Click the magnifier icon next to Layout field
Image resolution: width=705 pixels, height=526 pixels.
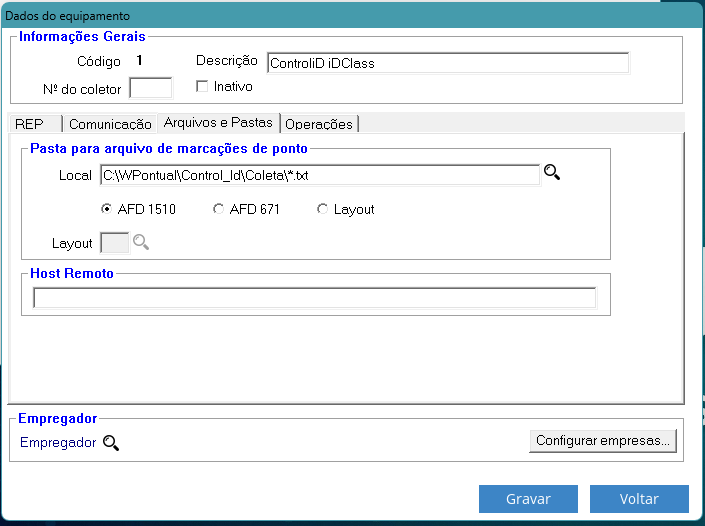(x=141, y=242)
